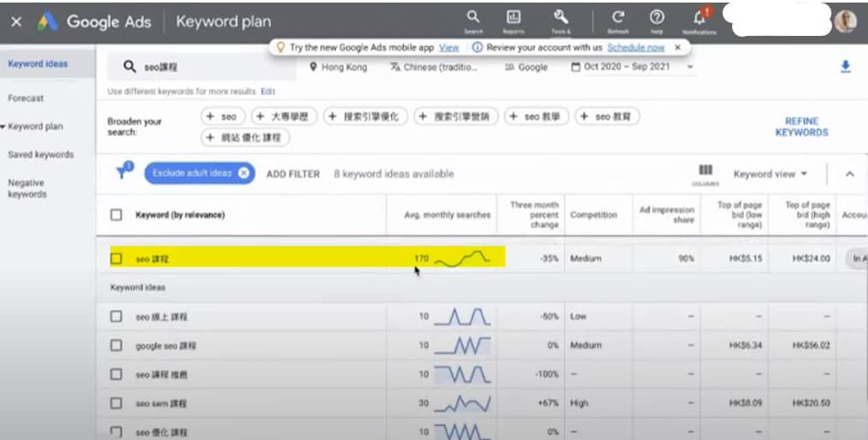Tick the checkbox for seo 課程 推薦
This screenshot has height=440, width=868.
pyautogui.click(x=116, y=374)
